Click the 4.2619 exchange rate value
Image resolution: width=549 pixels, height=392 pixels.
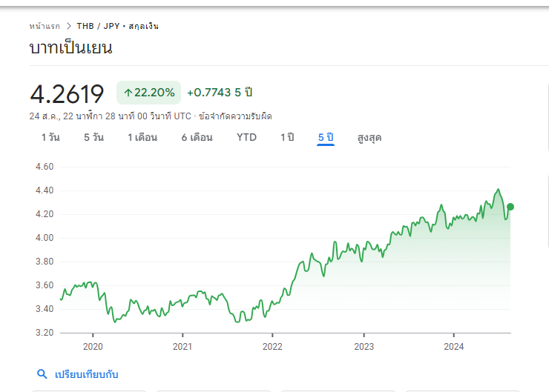tap(67, 93)
